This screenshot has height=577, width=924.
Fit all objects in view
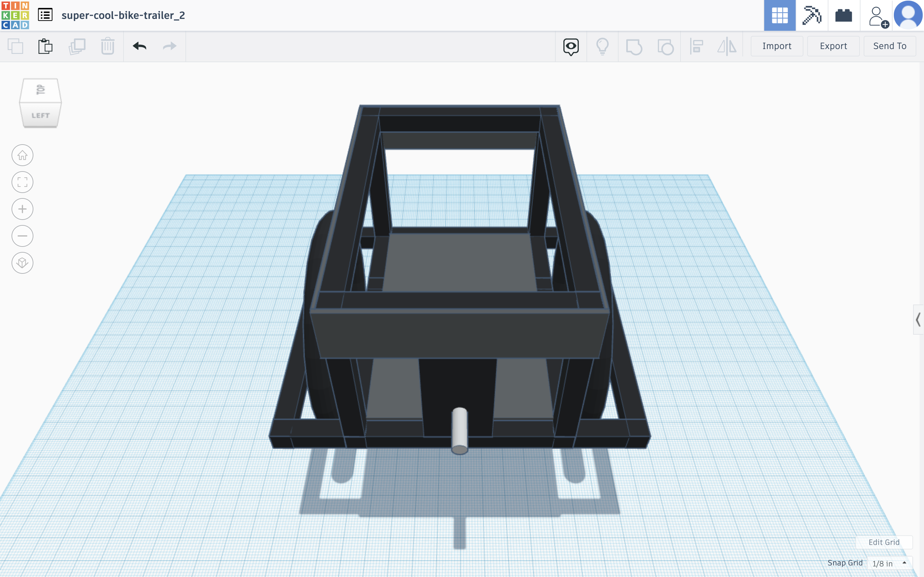[x=22, y=182]
